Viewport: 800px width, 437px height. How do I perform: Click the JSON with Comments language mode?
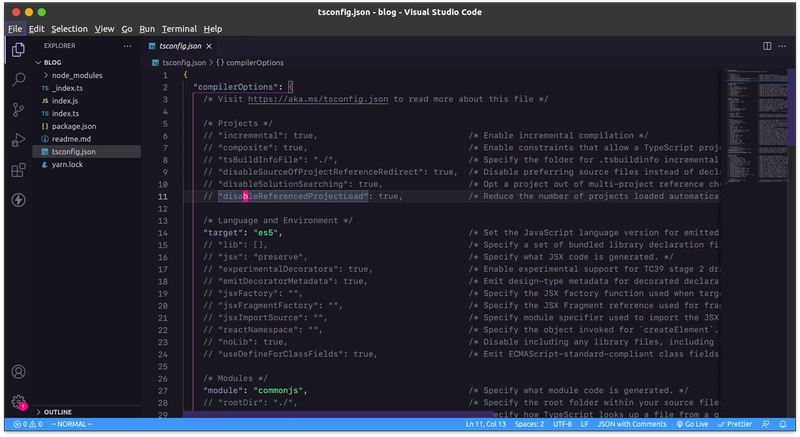[x=632, y=424]
